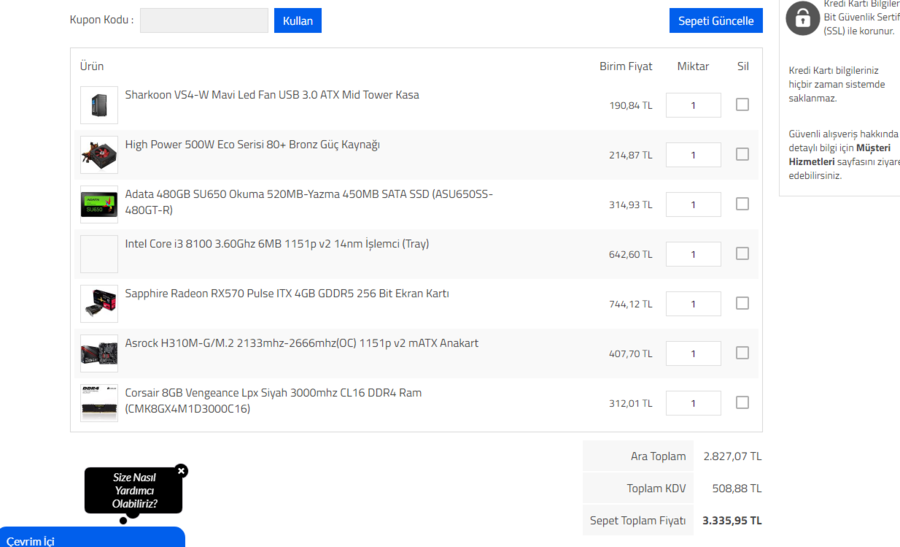Click the 407,70 TL price
The width and height of the screenshot is (900, 547).
630,354
